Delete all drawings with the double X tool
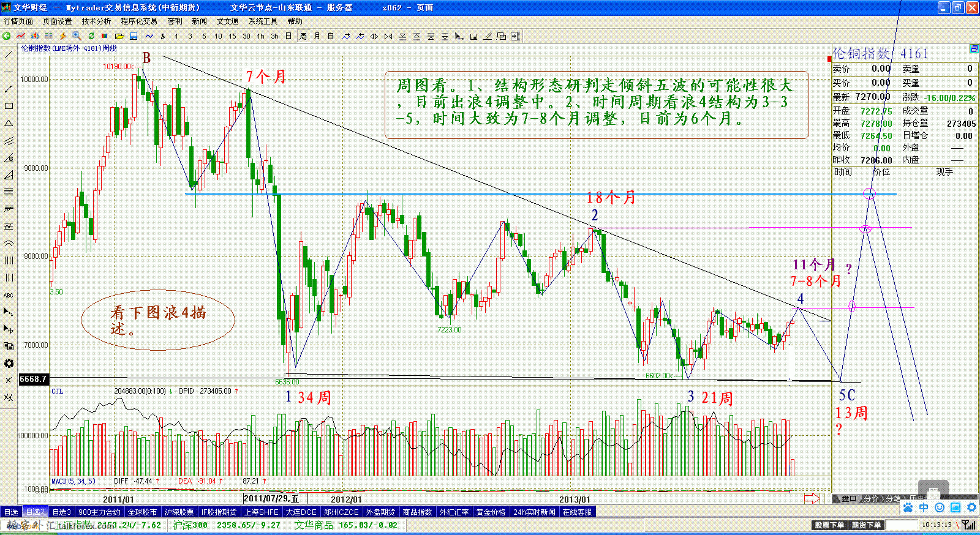The width and height of the screenshot is (980, 535). point(9,398)
